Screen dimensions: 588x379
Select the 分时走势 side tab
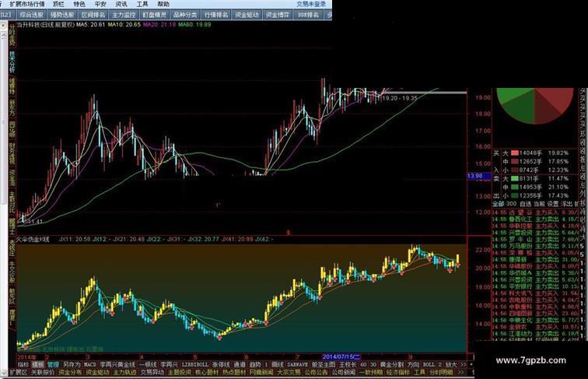(12, 35)
